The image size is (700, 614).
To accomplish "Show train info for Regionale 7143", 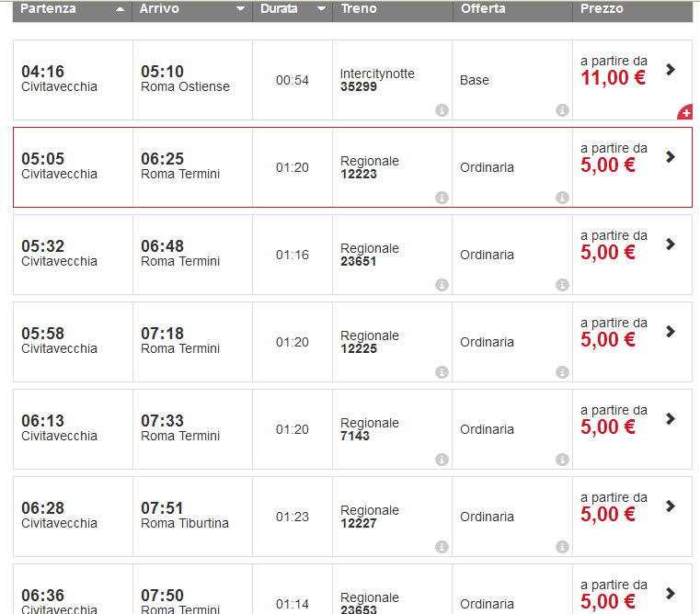I will (442, 460).
